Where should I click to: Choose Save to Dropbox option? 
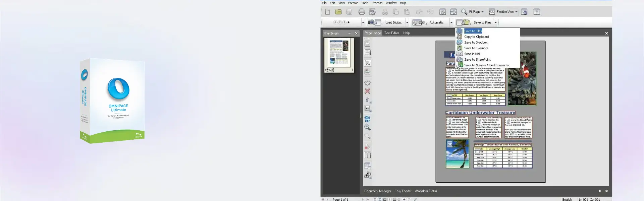(487, 42)
